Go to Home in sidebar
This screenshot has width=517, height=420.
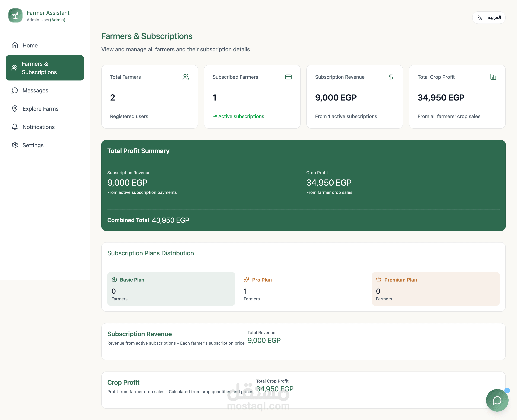click(30, 46)
